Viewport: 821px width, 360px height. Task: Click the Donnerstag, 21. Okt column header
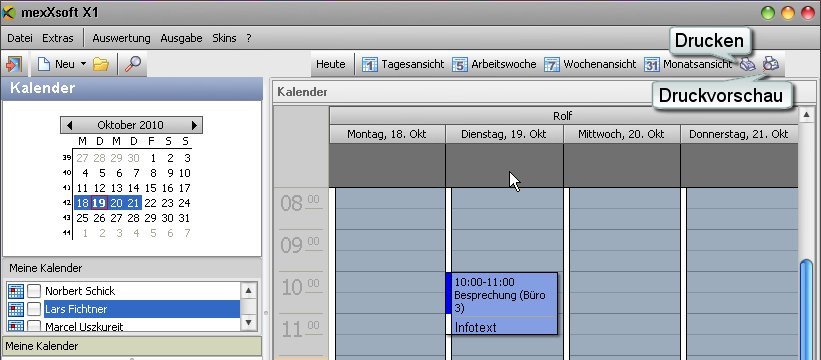739,134
